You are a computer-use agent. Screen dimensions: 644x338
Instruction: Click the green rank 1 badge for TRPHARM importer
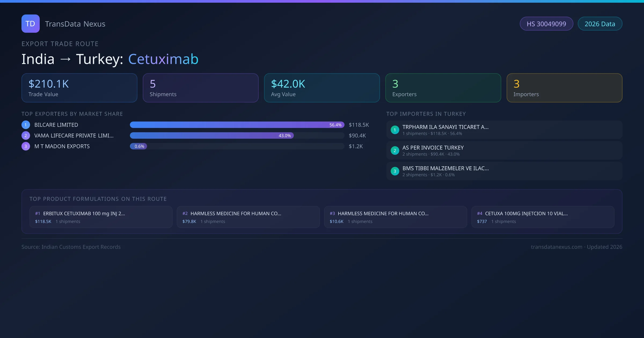click(x=395, y=130)
